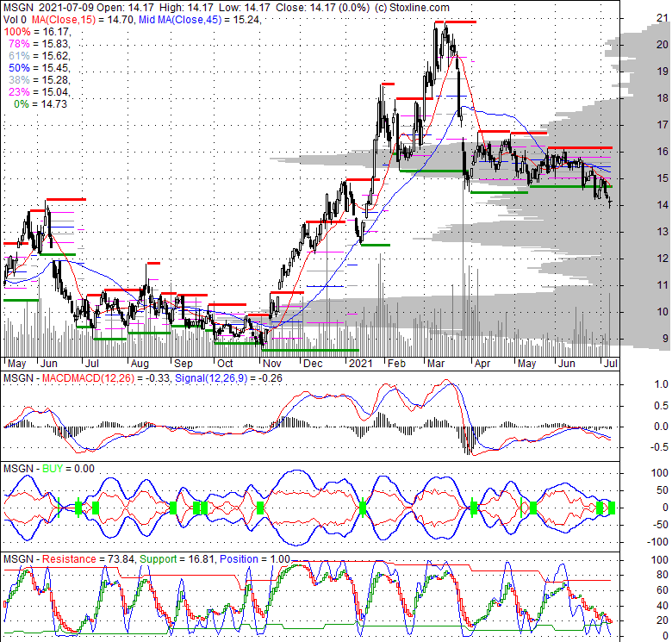This screenshot has width=672, height=642.
Task: Click the Apr time axis label
Action: [482, 364]
